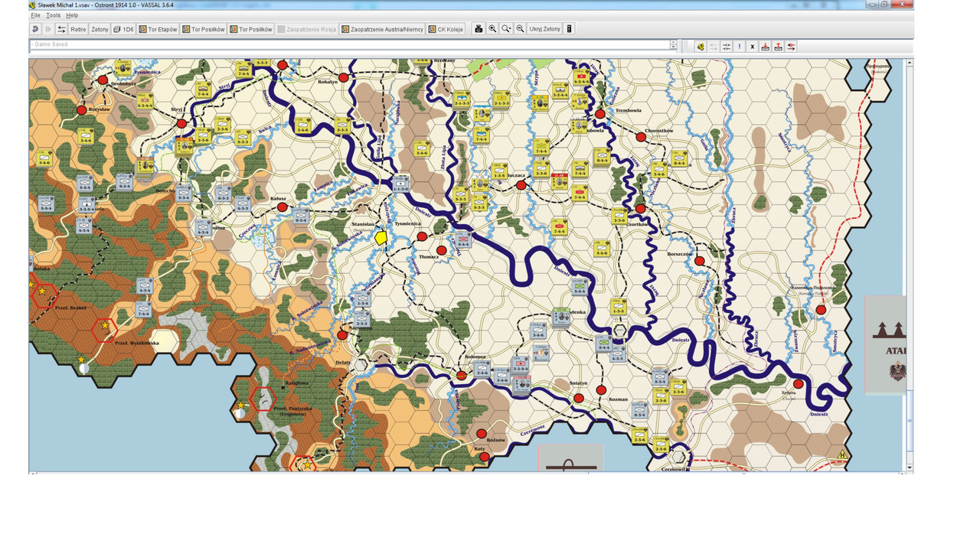Click the red-outlined Przeł. Wyszkowska pass hex
Image resolution: width=980 pixels, height=544 pixels.
(x=104, y=330)
